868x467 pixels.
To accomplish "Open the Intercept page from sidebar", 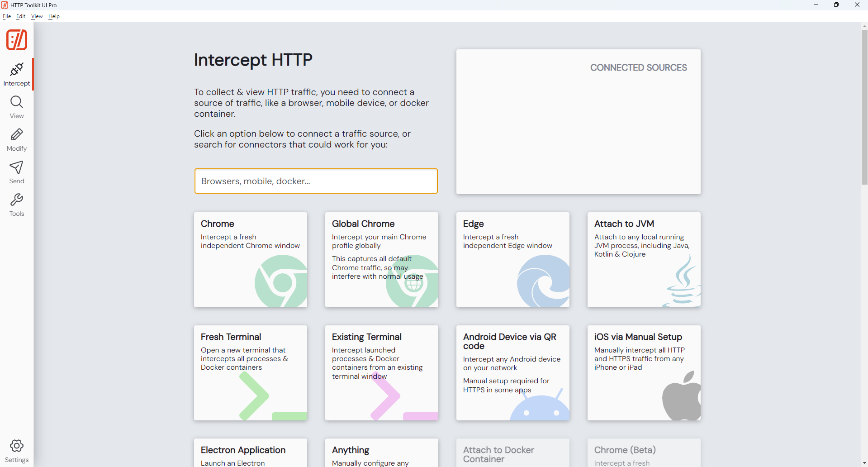I will pyautogui.click(x=17, y=75).
